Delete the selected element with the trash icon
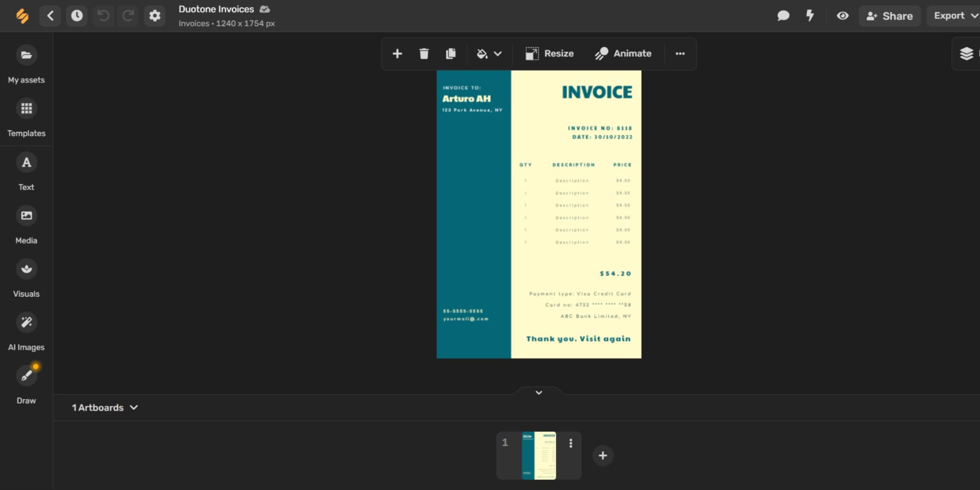Image resolution: width=980 pixels, height=490 pixels. click(x=424, y=53)
